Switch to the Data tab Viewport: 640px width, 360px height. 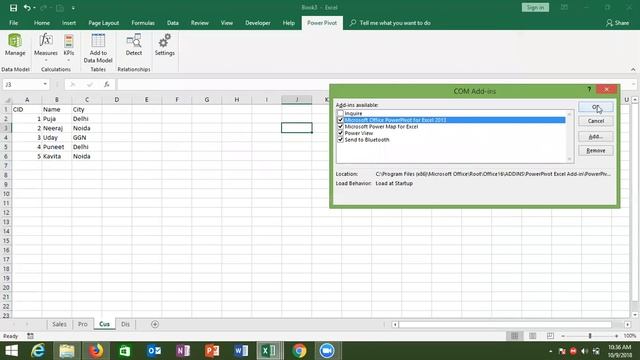click(173, 23)
